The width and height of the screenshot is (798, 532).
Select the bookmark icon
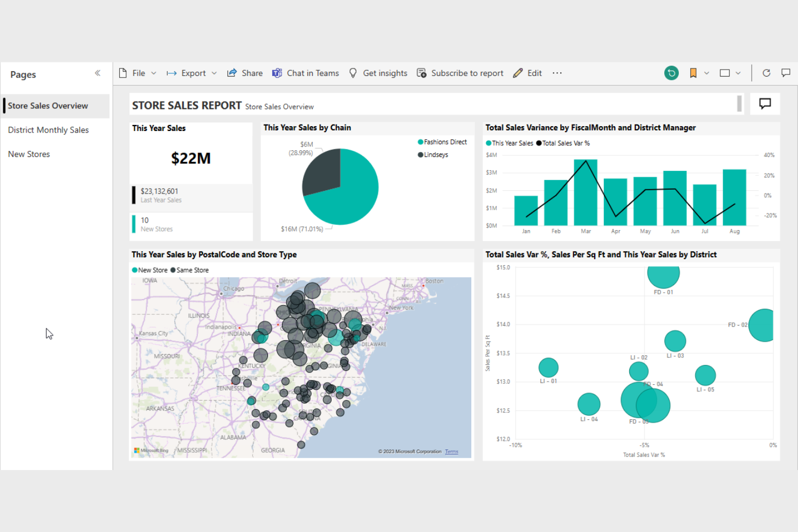[693, 73]
